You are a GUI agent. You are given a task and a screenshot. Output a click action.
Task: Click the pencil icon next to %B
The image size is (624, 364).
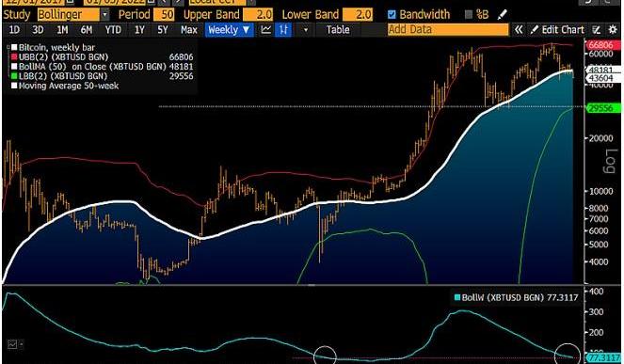(503, 15)
